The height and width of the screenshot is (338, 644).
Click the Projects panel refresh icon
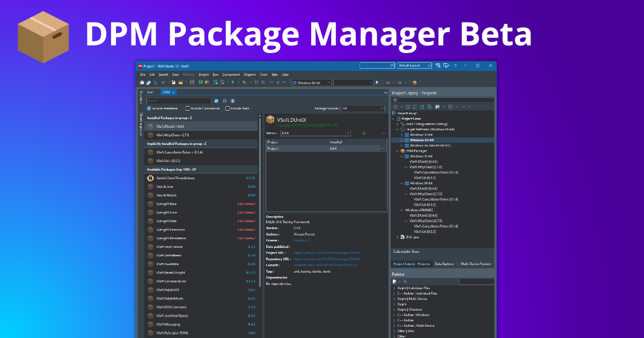(x=422, y=107)
